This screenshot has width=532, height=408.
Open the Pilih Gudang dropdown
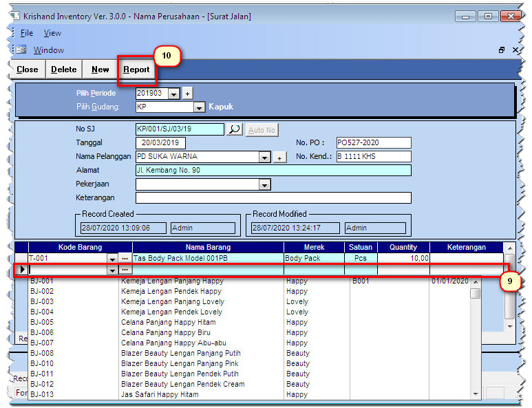[x=199, y=107]
